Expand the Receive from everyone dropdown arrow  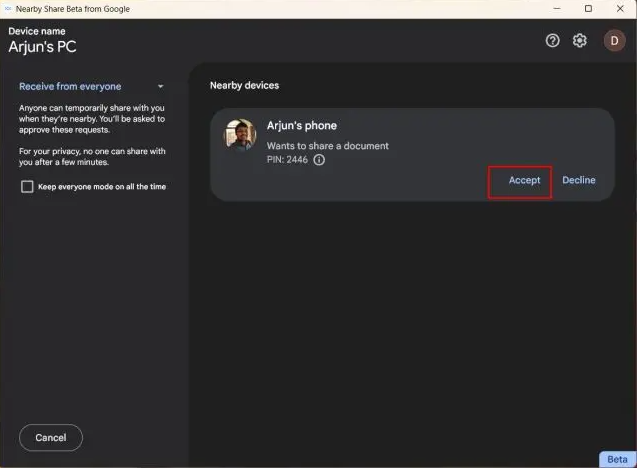point(160,86)
